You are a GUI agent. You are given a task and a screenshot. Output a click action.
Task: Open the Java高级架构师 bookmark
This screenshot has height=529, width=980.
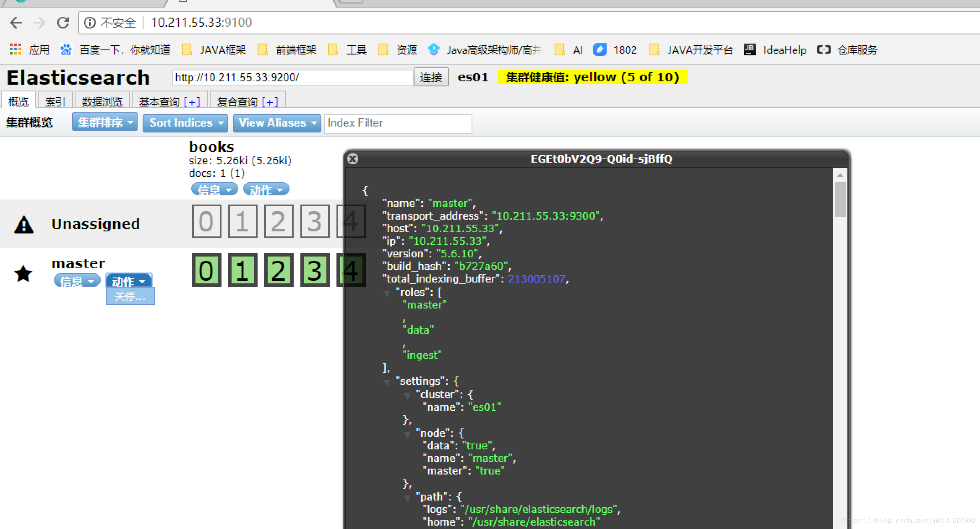tap(485, 50)
